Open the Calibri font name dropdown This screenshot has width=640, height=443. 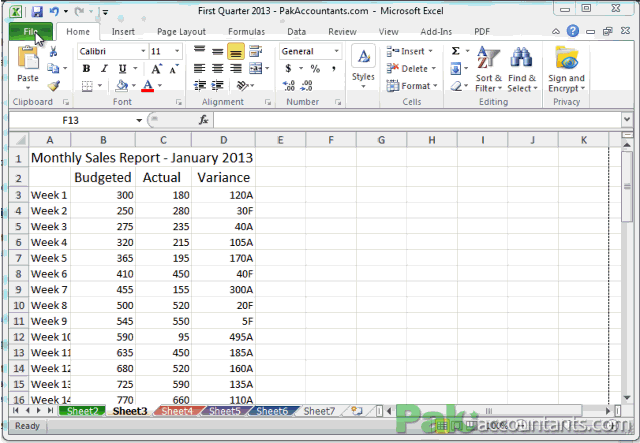143,51
